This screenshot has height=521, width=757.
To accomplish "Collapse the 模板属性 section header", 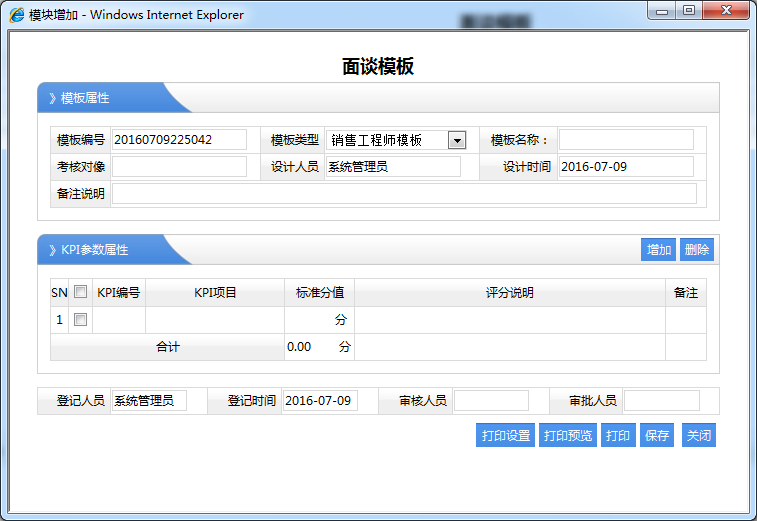I will (85, 98).
